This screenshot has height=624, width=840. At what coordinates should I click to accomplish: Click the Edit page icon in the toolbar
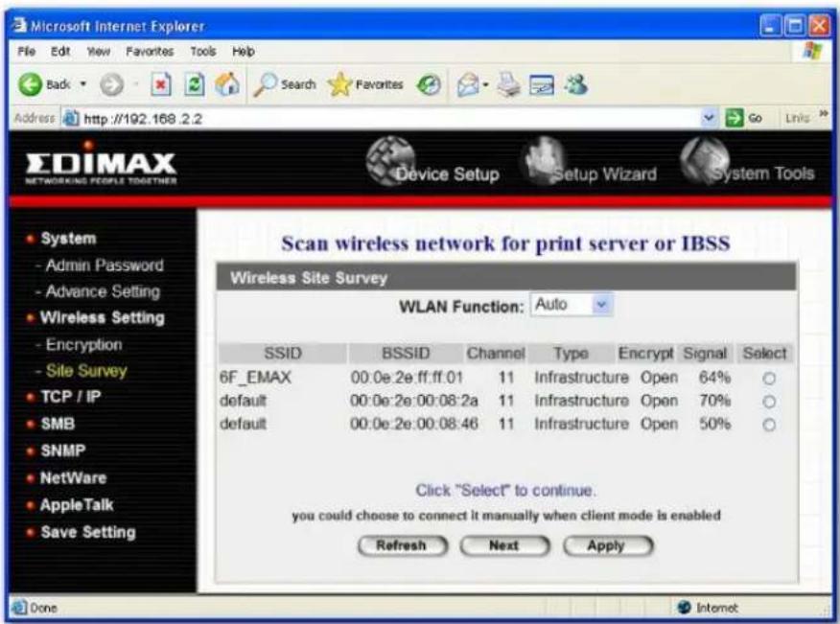[x=541, y=84]
